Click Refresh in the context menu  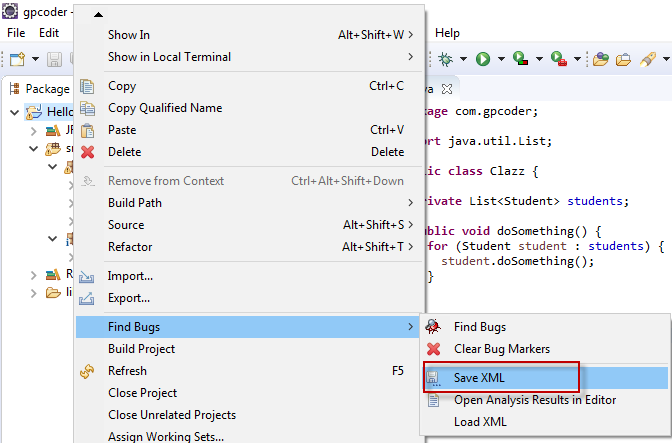(128, 371)
